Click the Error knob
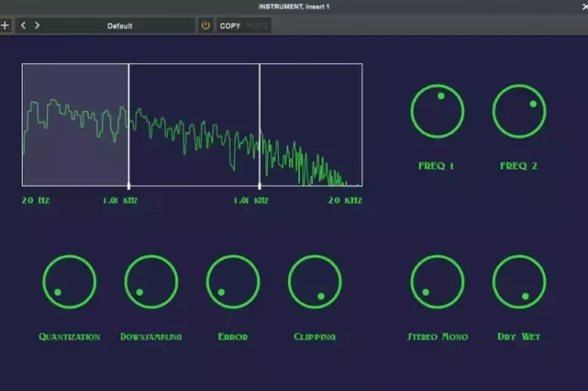This screenshot has width=588, height=391. click(233, 282)
